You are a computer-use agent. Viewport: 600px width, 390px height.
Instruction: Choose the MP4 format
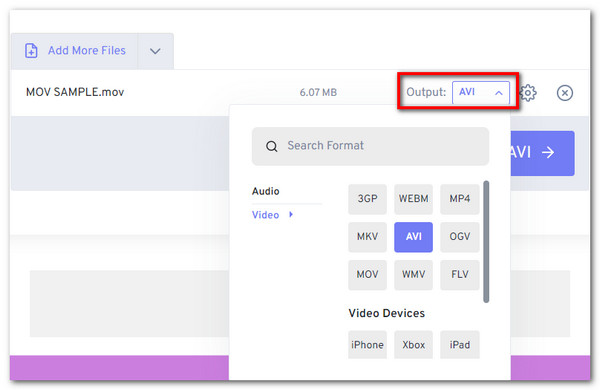[x=460, y=199]
